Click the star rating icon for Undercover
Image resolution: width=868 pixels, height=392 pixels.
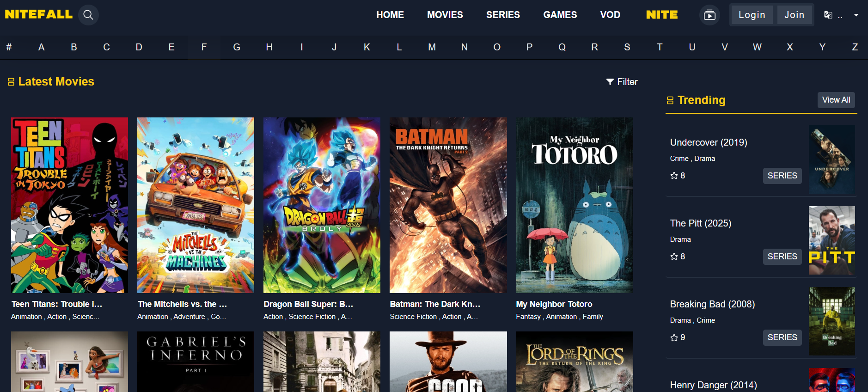pyautogui.click(x=674, y=176)
